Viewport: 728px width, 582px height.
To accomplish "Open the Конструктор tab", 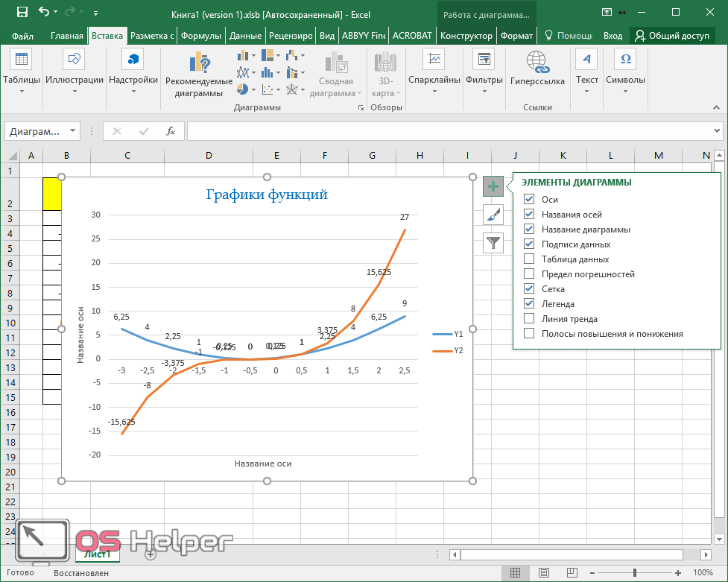I will [466, 36].
